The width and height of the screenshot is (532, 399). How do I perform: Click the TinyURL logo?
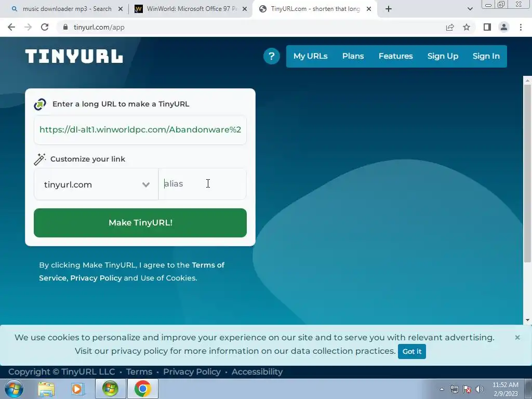pos(74,56)
